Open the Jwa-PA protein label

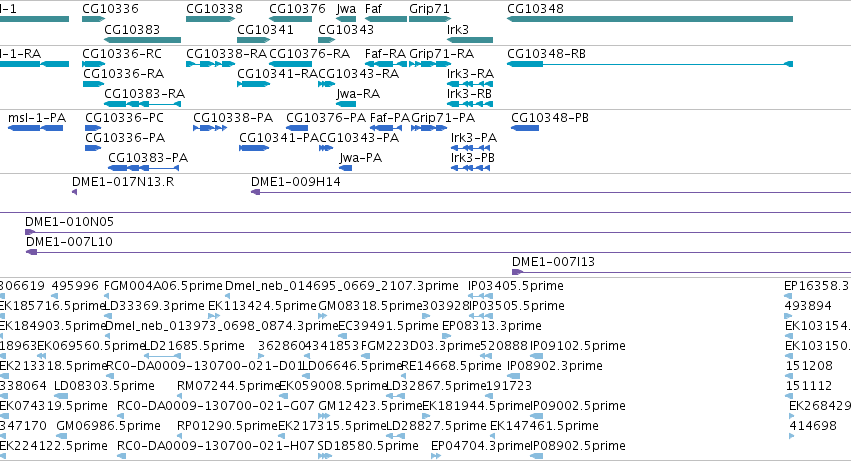pos(360,158)
